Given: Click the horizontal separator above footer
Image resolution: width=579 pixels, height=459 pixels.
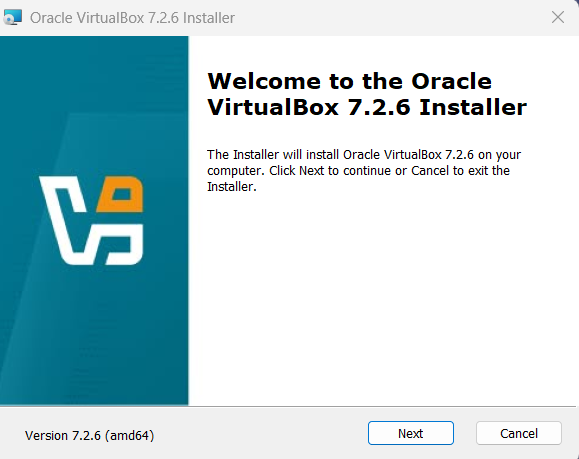Looking at the screenshot, I should (x=288, y=406).
